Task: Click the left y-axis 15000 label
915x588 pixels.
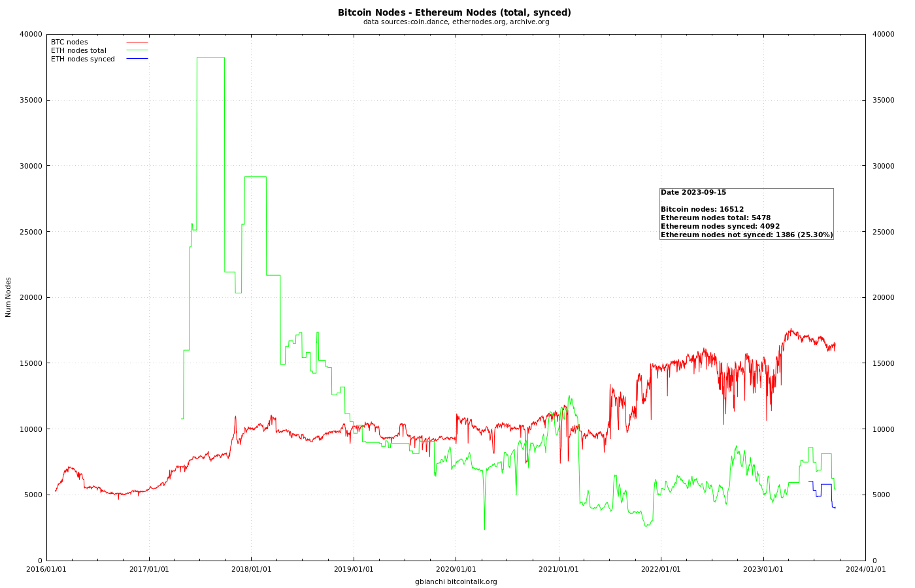Action: pyautogui.click(x=31, y=363)
